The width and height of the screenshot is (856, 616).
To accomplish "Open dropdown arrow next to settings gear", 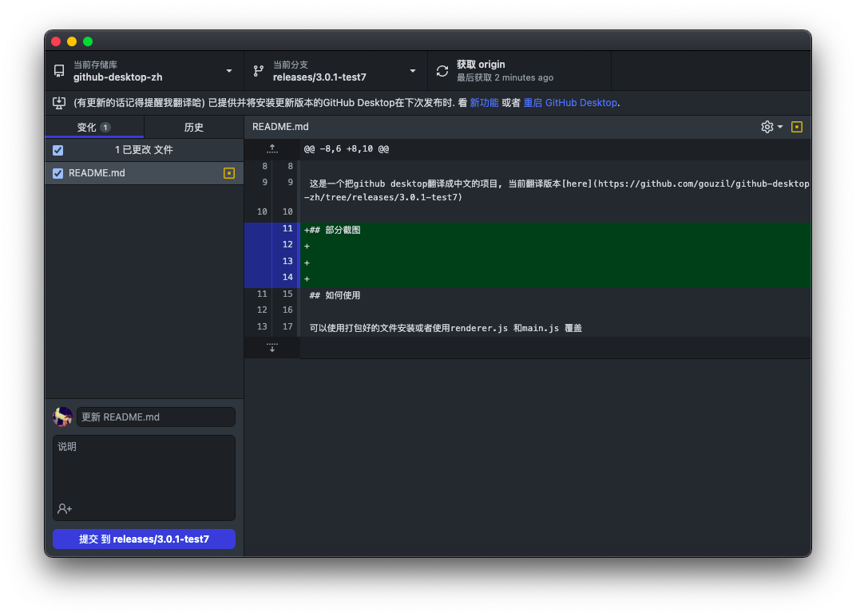I will click(780, 127).
